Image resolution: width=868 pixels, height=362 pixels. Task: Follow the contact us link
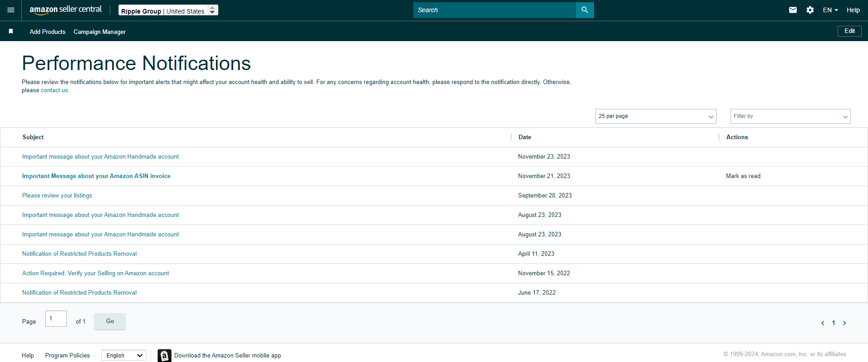tap(54, 90)
